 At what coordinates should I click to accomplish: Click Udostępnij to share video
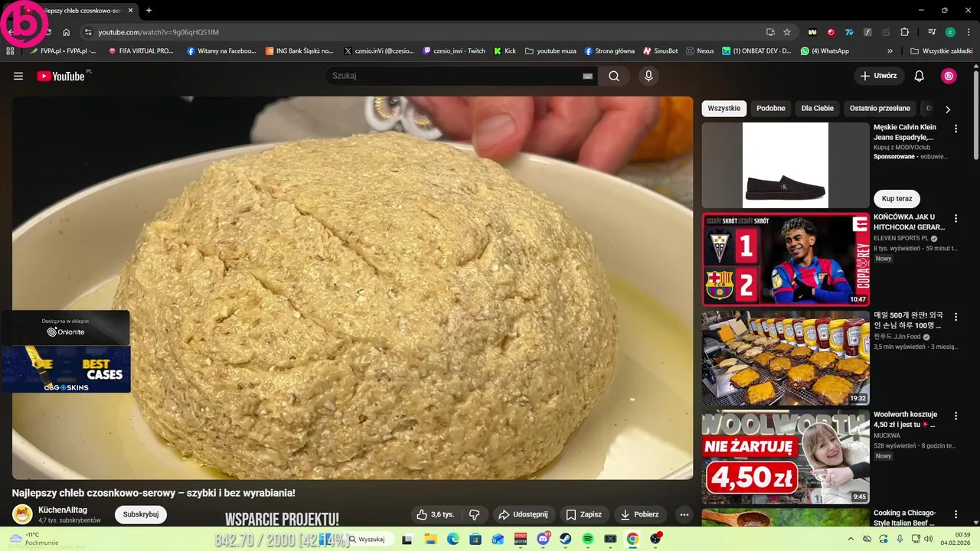(524, 514)
